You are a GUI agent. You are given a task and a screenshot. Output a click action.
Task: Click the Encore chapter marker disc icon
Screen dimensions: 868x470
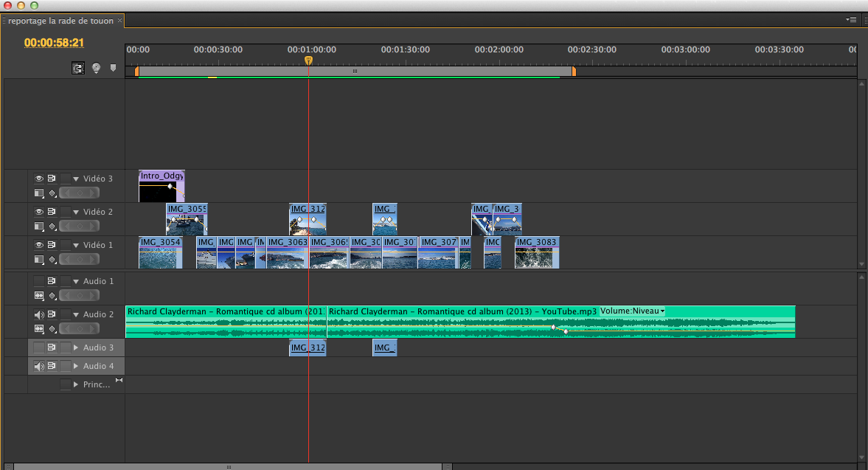(96, 69)
